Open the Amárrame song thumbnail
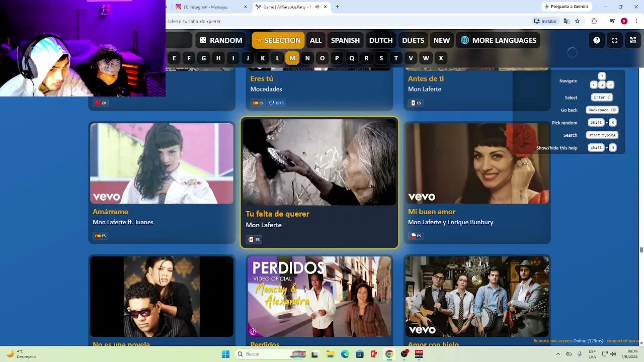 pyautogui.click(x=162, y=163)
